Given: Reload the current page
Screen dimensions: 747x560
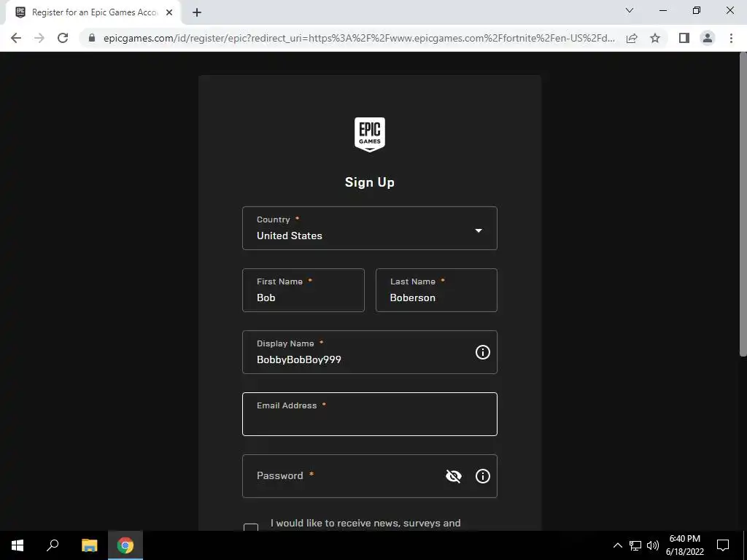Looking at the screenshot, I should tap(63, 38).
